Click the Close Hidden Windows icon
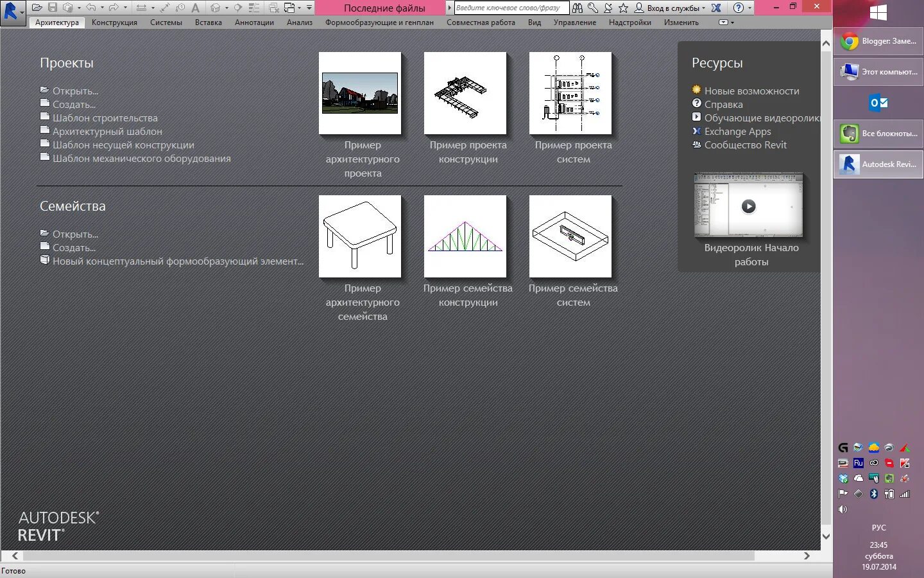The image size is (924, 578). click(x=275, y=7)
